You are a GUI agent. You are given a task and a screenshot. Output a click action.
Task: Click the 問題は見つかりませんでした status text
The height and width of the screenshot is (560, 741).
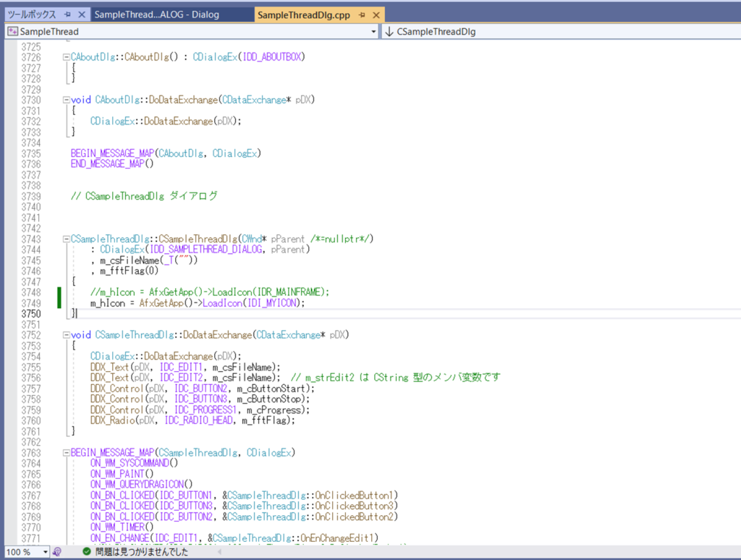point(142,552)
